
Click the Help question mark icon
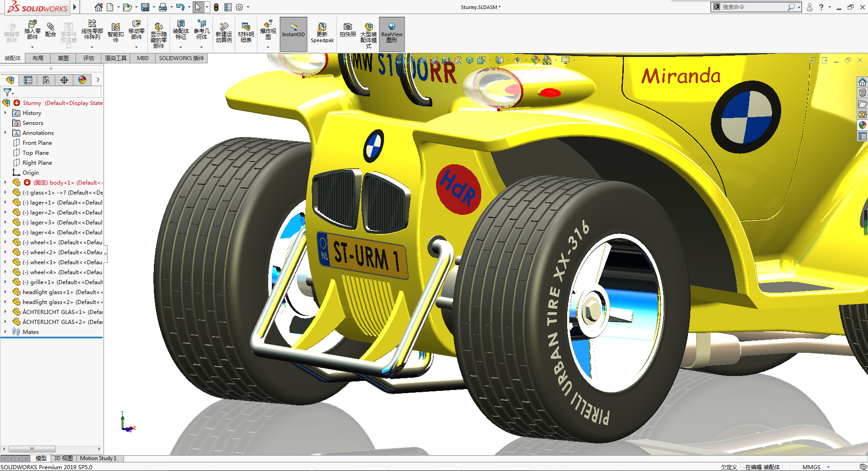point(821,7)
